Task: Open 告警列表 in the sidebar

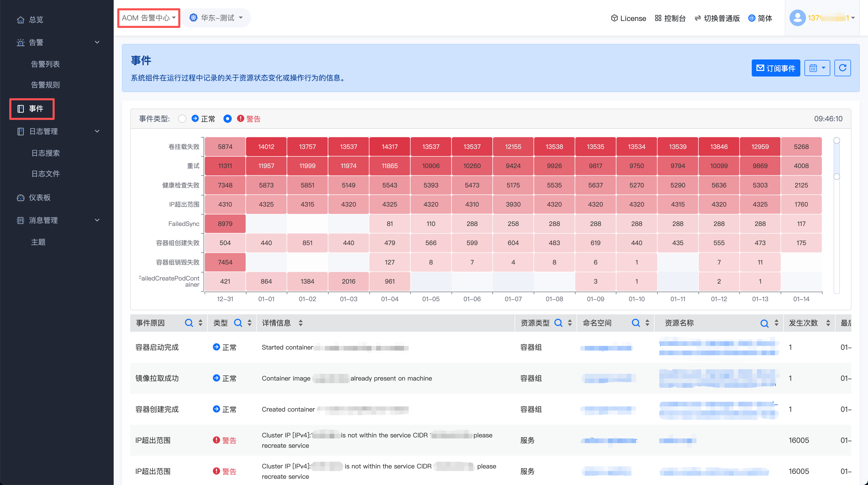Action: (x=45, y=64)
